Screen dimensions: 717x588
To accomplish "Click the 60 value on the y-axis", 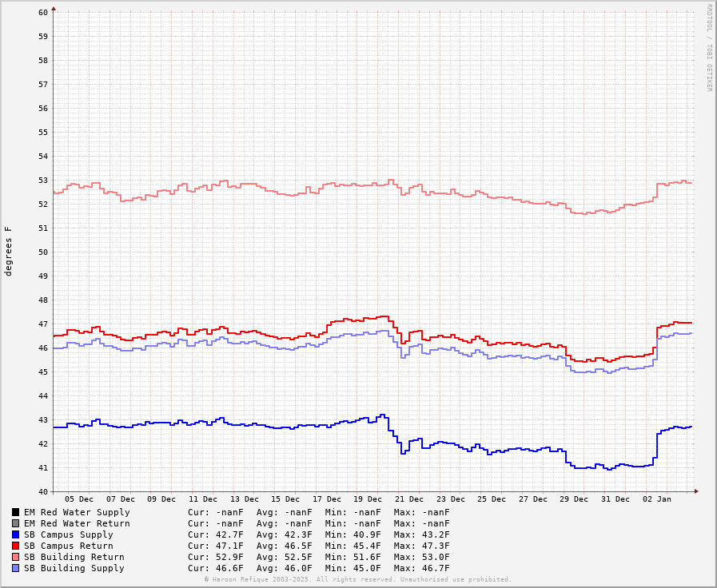I will click(43, 12).
